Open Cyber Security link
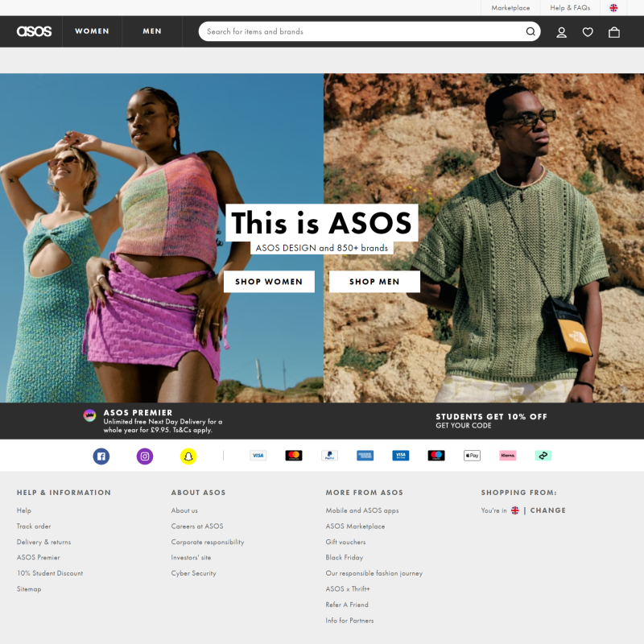Viewport: 644px width, 644px height. click(x=193, y=573)
